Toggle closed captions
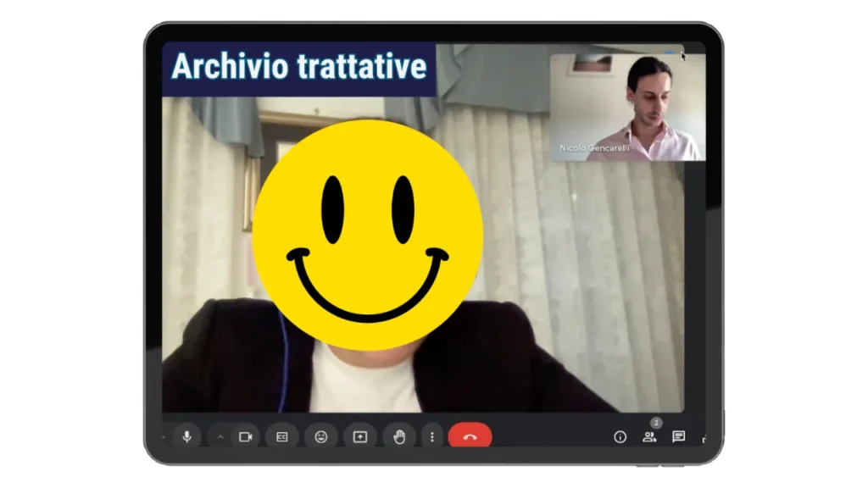Image resolution: width=868 pixels, height=488 pixels. click(282, 436)
